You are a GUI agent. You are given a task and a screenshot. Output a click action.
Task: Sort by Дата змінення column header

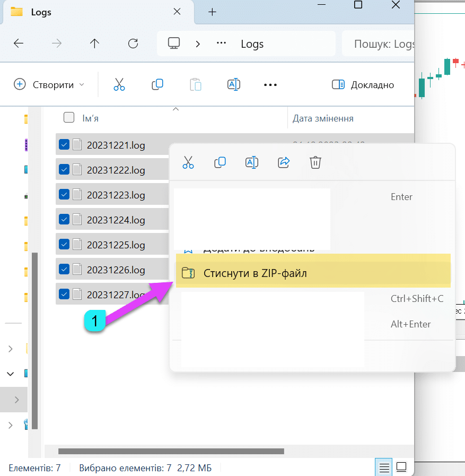click(323, 118)
